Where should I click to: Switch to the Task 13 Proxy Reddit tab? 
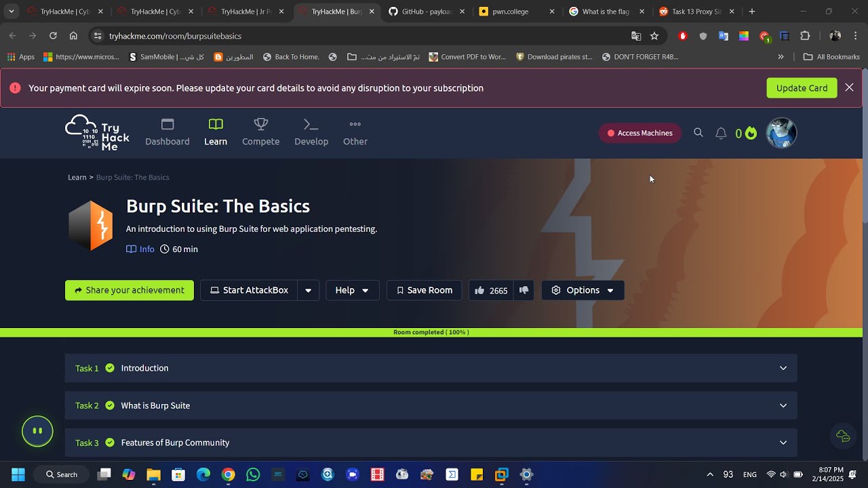coord(698,12)
